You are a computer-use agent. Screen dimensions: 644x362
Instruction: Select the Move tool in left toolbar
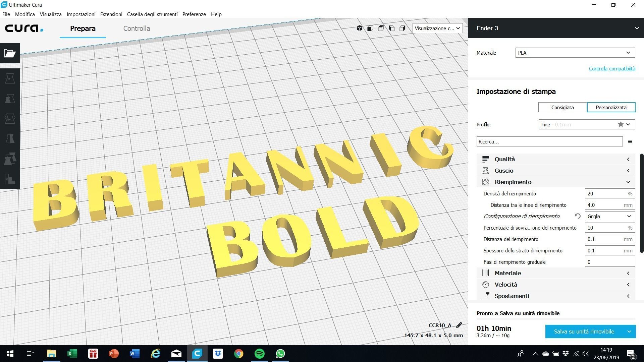pos(10,78)
